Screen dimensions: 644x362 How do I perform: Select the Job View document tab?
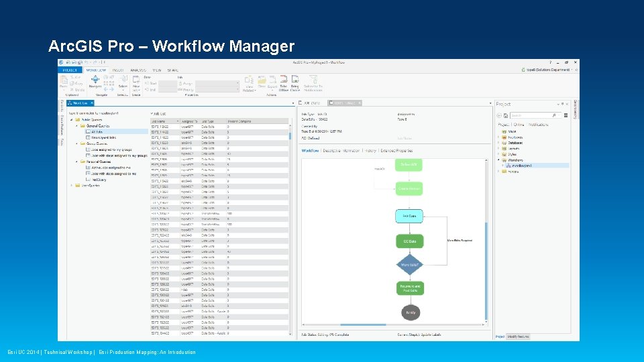(x=309, y=103)
